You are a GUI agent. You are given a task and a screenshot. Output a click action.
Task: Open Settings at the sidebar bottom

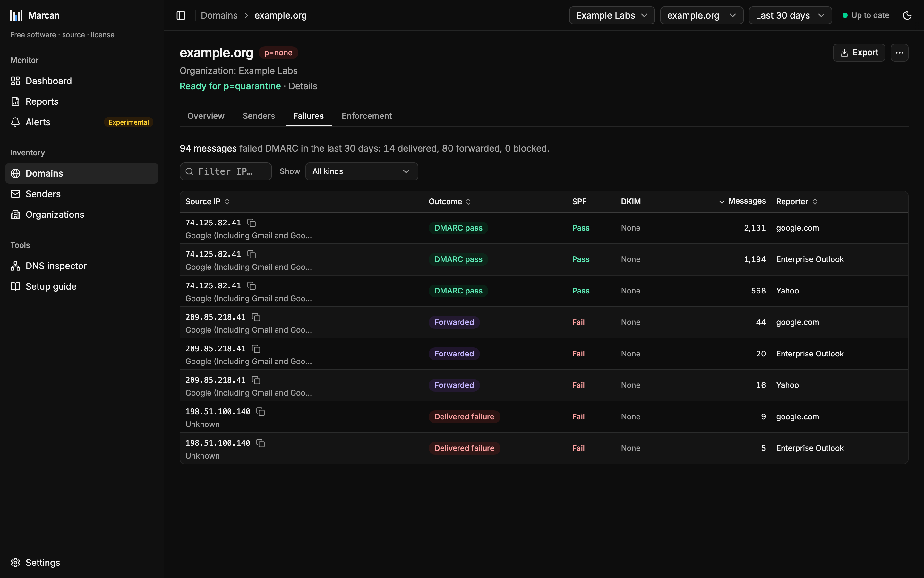point(82,562)
